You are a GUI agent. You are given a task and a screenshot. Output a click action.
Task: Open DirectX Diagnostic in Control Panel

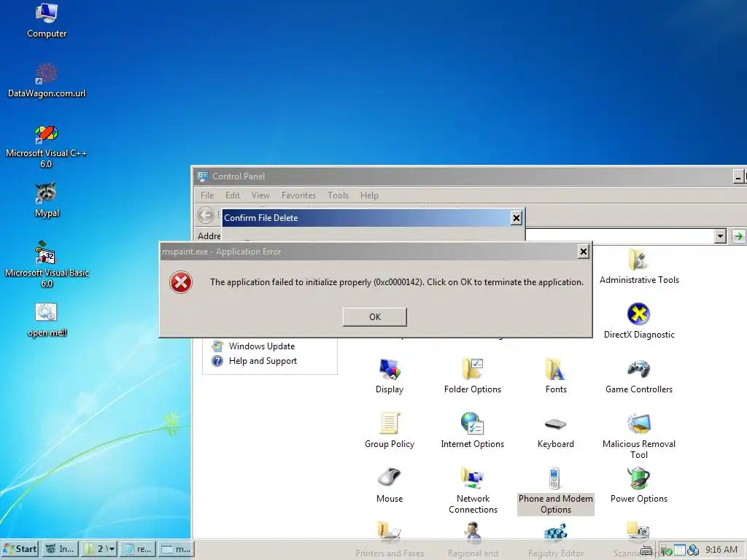[x=639, y=321]
